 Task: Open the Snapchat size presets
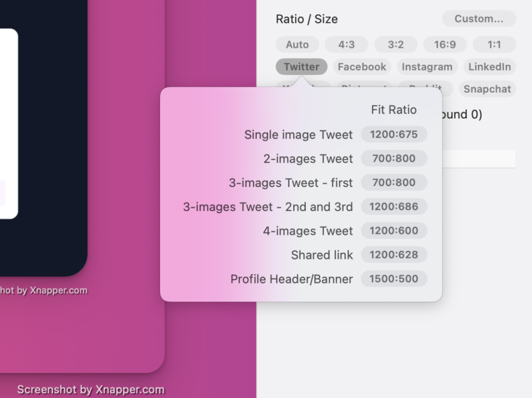[x=487, y=89]
